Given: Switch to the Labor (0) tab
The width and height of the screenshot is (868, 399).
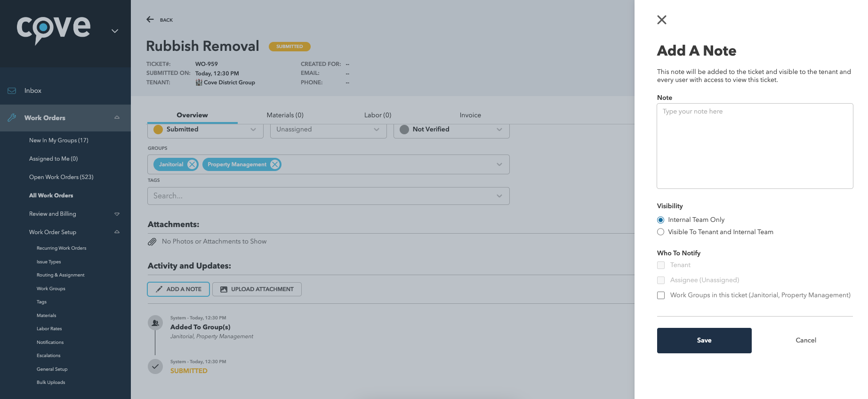Looking at the screenshot, I should click(378, 115).
